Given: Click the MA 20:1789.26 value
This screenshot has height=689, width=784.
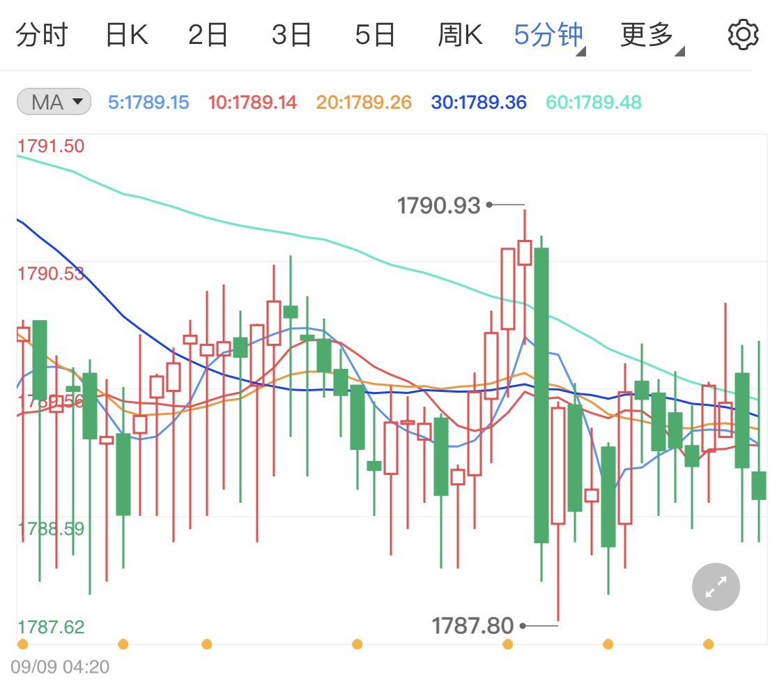Looking at the screenshot, I should pos(364,102).
